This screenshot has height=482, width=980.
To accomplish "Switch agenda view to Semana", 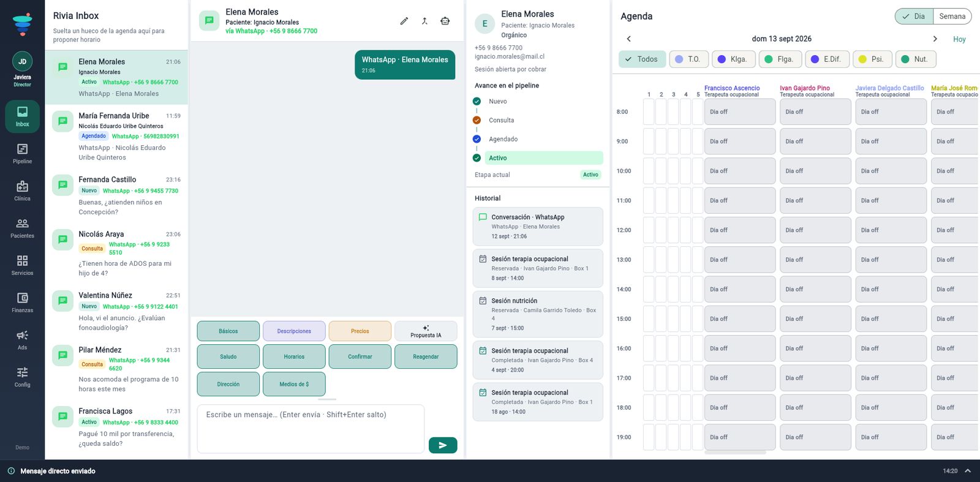I will 952,17.
